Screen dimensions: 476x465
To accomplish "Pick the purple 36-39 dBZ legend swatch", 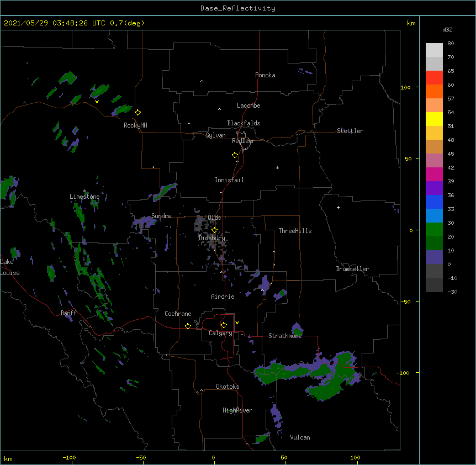I will 434,188.
